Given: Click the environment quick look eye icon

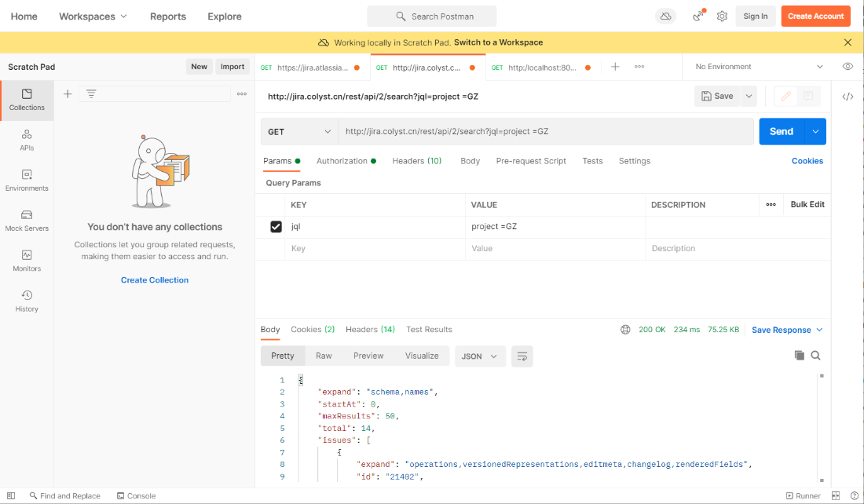Looking at the screenshot, I should [848, 67].
